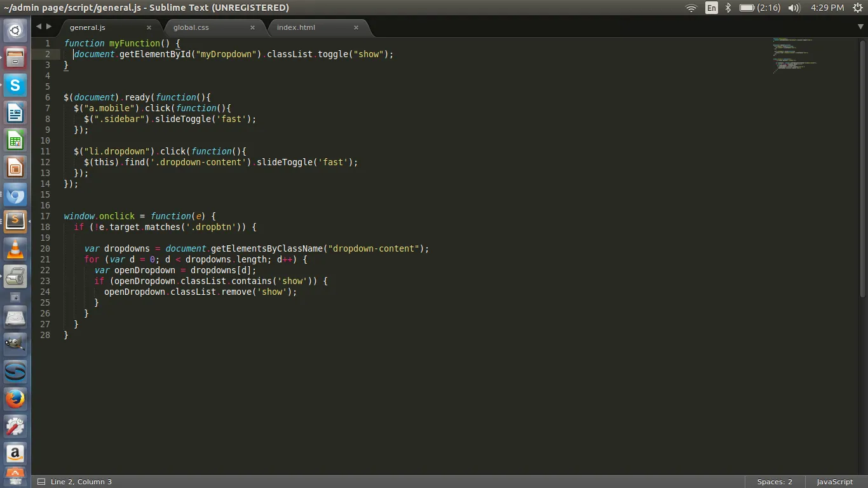The height and width of the screenshot is (488, 868).
Task: Click the previous tab left arrow
Action: [38, 27]
